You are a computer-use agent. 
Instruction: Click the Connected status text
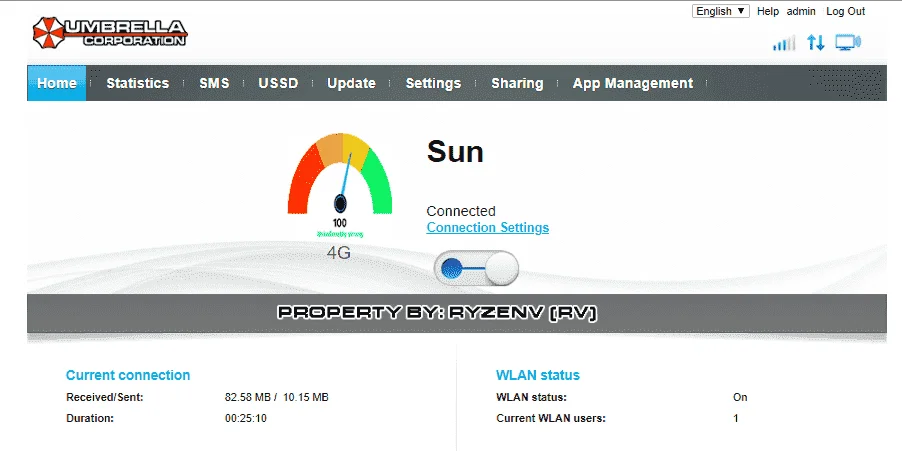(x=461, y=211)
